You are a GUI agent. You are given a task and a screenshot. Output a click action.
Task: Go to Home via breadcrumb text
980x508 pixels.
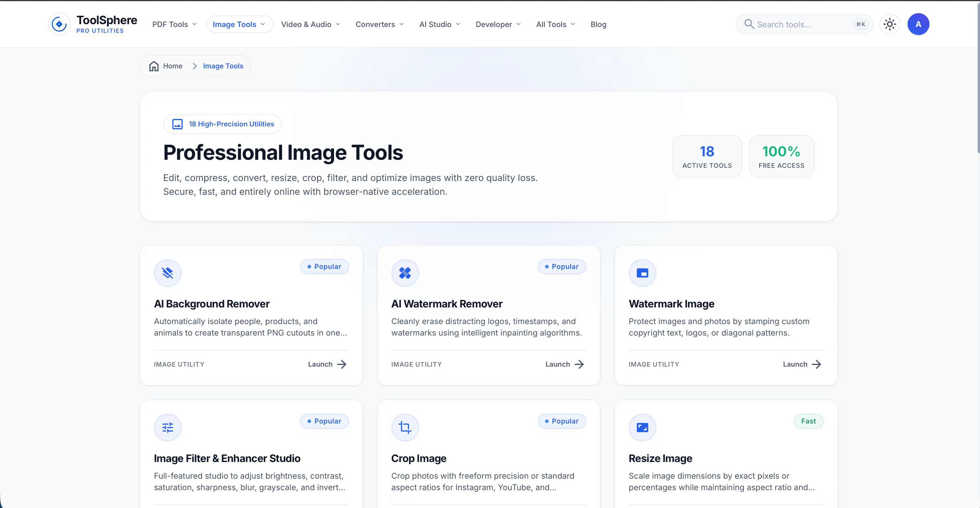(x=173, y=66)
